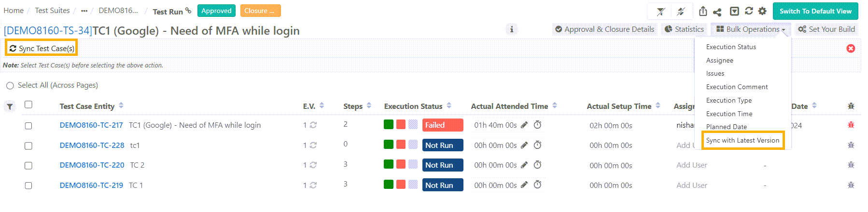Click the clear filter icon in top toolbar
This screenshot has width=868, height=212.
(x=660, y=11)
